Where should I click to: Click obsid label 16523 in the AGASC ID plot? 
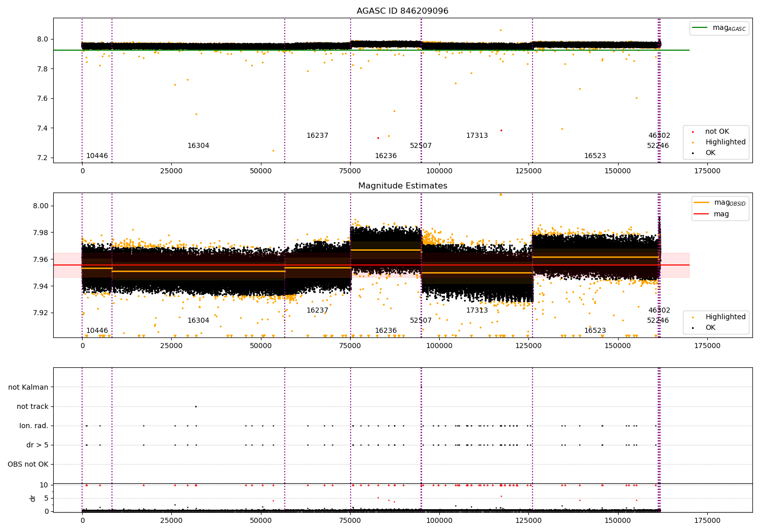click(595, 156)
